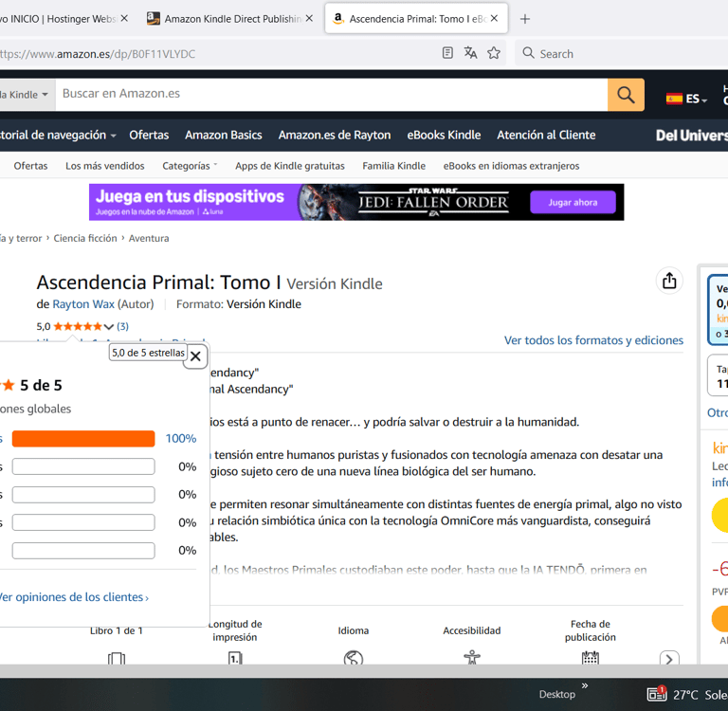Click the translate page icon
Screen dimensions: 728x711
coord(470,53)
